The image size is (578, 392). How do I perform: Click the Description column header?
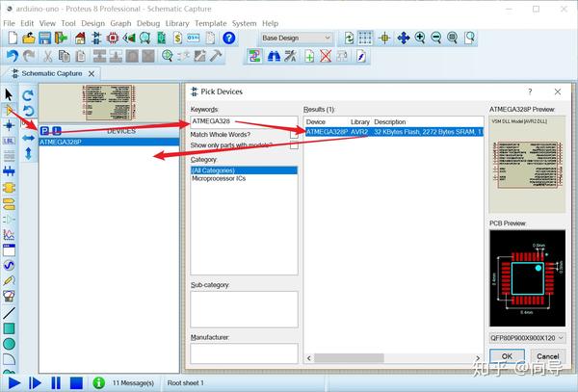[x=389, y=122]
